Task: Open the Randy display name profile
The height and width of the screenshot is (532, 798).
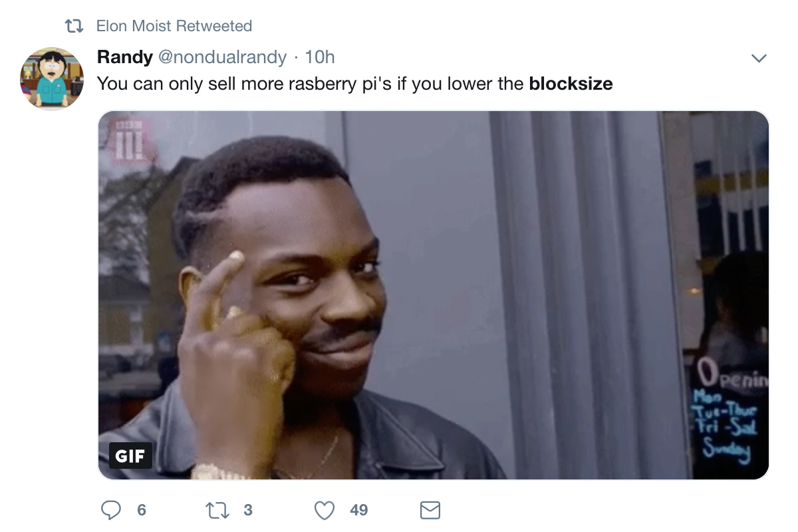Action: point(125,57)
